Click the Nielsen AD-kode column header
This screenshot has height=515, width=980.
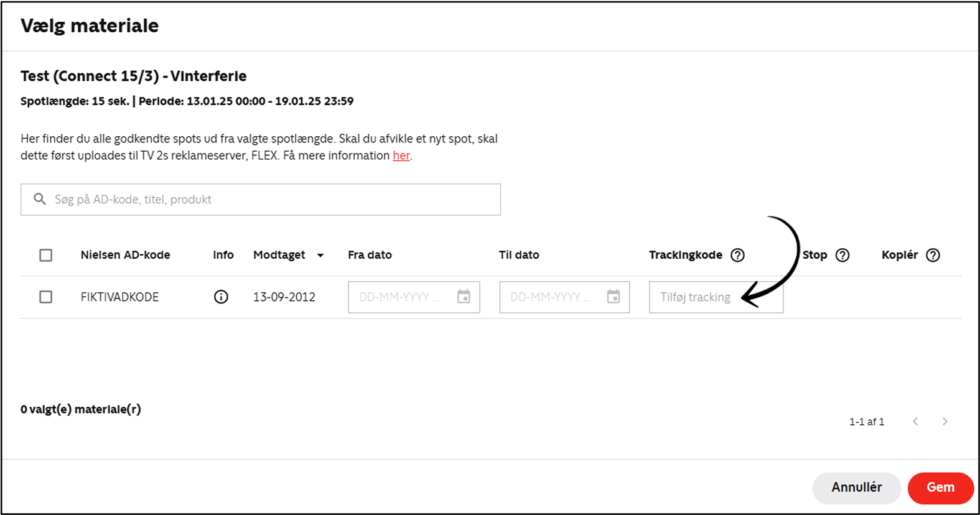pos(125,255)
